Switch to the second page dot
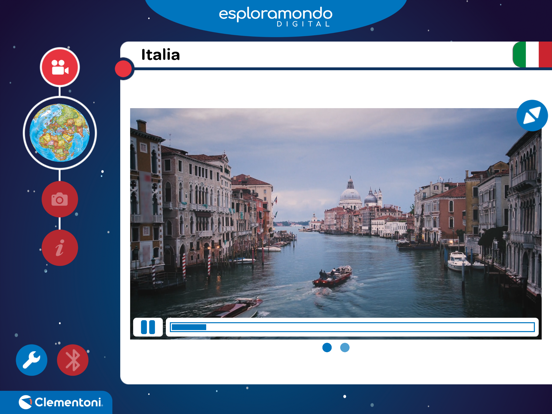Viewport: 552px width, 414px height. (345, 347)
